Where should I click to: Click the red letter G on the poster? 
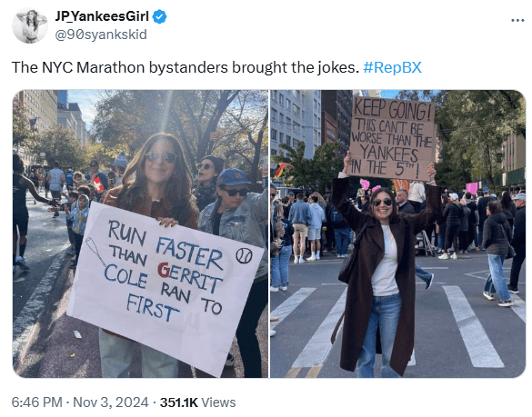pos(164,270)
